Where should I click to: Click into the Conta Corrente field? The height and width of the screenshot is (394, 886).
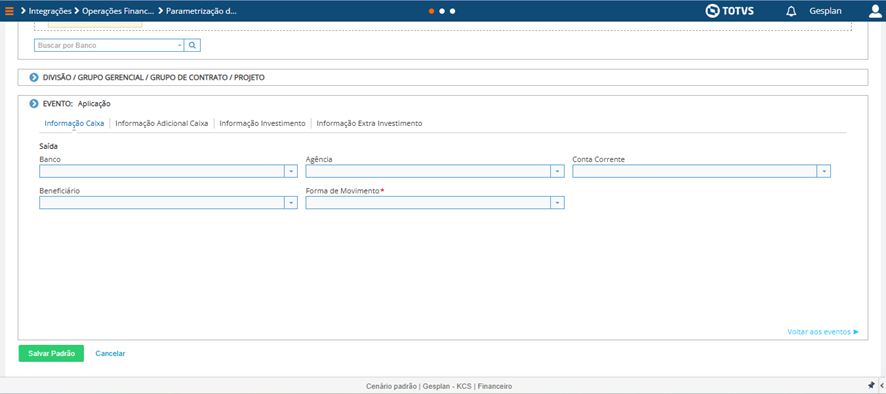pyautogui.click(x=695, y=171)
